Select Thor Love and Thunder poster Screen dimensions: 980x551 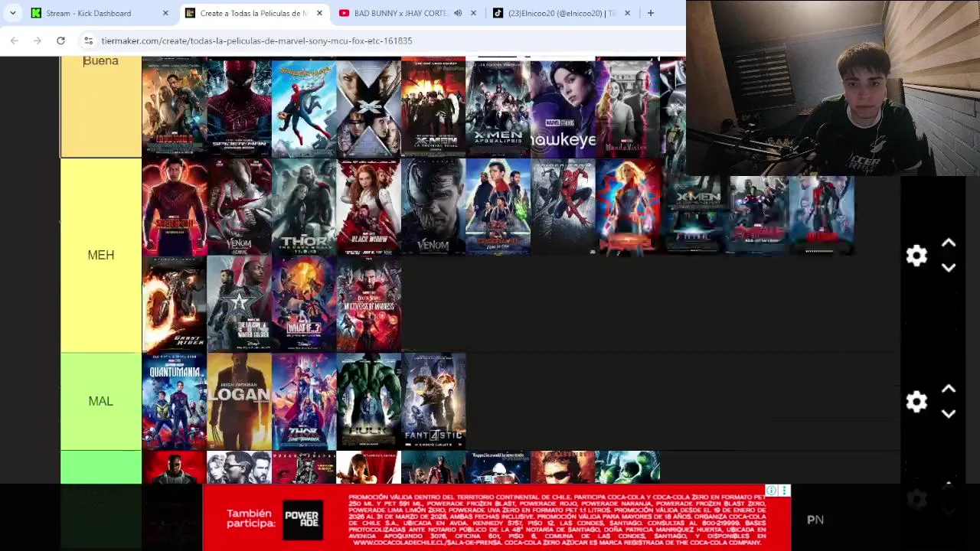(x=304, y=402)
